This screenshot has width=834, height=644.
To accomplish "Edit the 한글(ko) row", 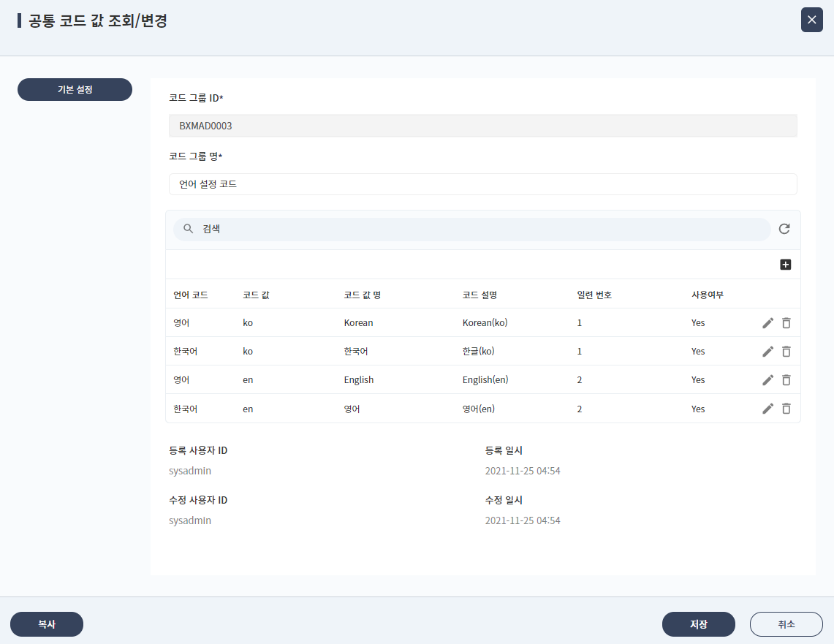I will click(767, 351).
